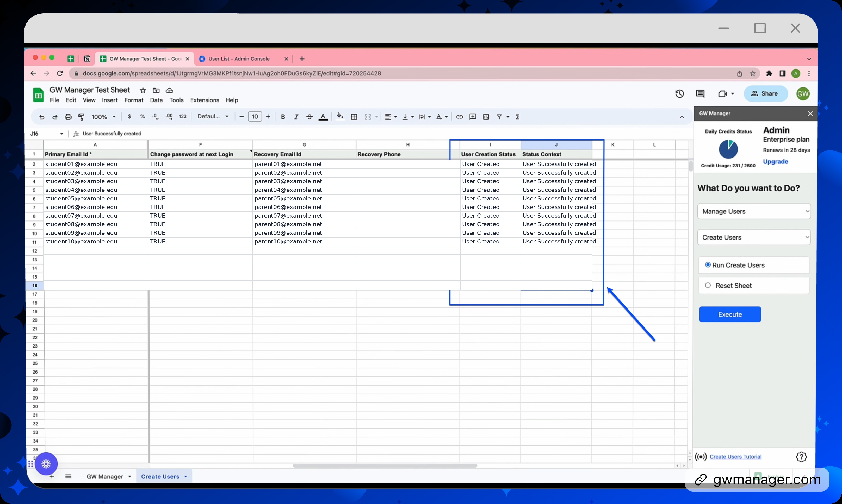This screenshot has height=504, width=842.
Task: Print the spreadsheet with printer icon
Action: point(68,117)
